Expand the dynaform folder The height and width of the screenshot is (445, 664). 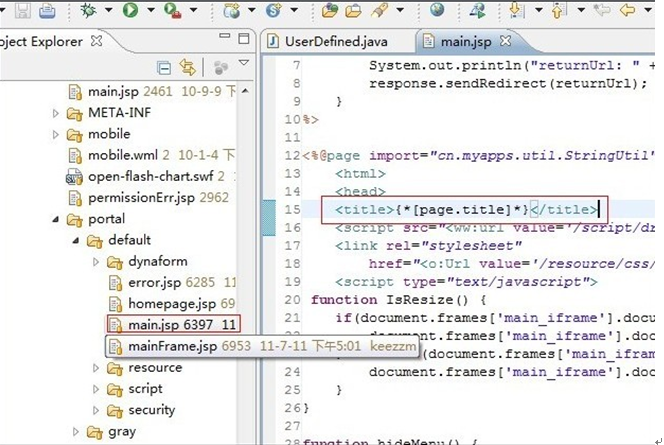point(96,262)
